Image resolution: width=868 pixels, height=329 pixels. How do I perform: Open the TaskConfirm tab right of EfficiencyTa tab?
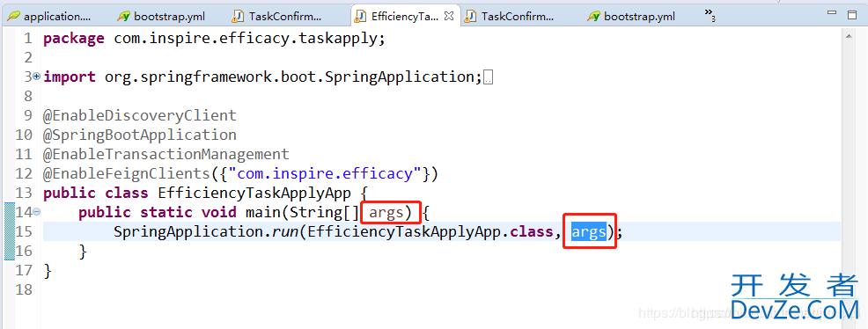click(x=510, y=16)
